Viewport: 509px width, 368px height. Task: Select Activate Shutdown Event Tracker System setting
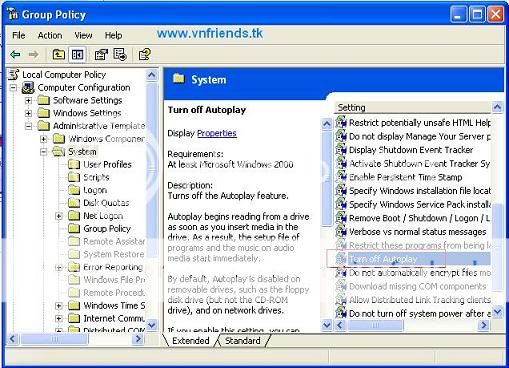(413, 164)
